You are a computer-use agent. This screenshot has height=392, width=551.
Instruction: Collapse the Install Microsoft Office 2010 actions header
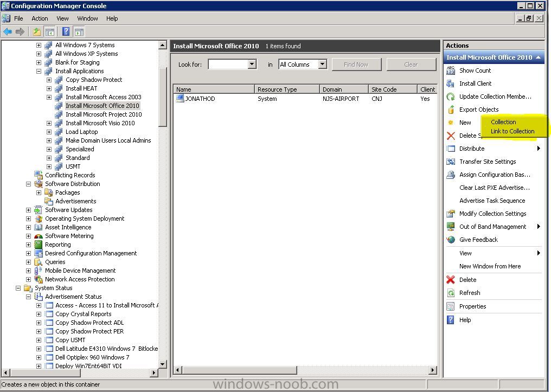(x=539, y=57)
